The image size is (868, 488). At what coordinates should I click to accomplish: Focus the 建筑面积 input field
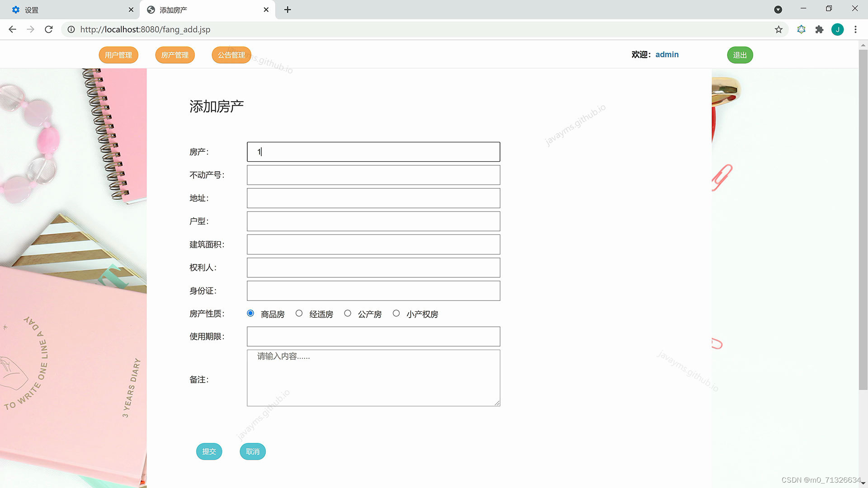[x=373, y=244]
